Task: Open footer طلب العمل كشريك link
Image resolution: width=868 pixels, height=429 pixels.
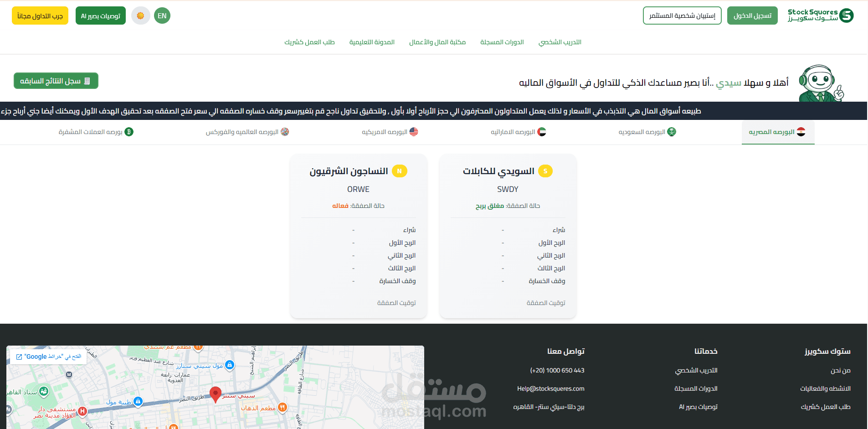Action: pyautogui.click(x=826, y=407)
